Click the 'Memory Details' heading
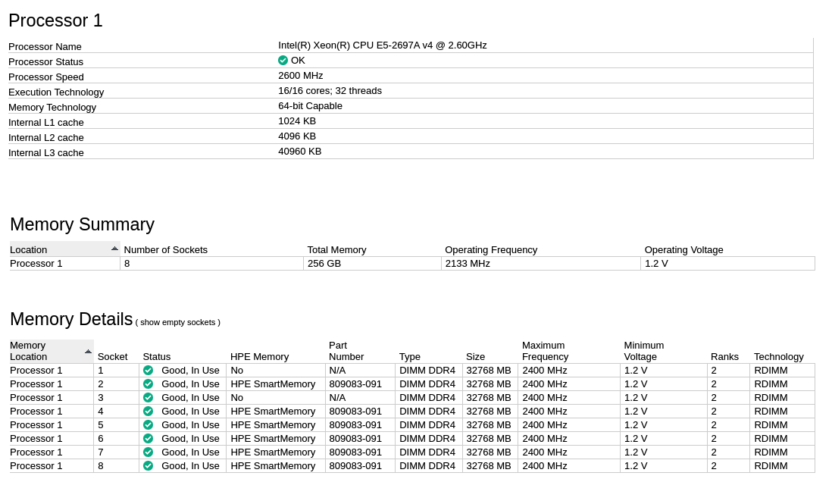 tap(71, 319)
